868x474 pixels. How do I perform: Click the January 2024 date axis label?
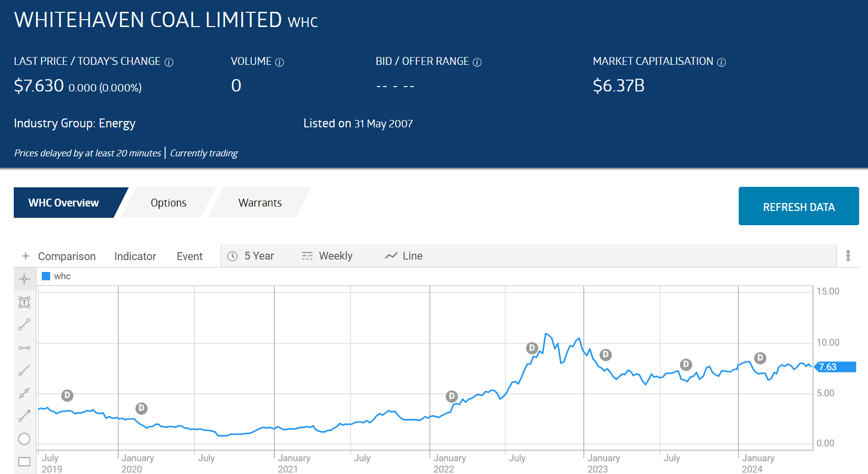(x=758, y=463)
